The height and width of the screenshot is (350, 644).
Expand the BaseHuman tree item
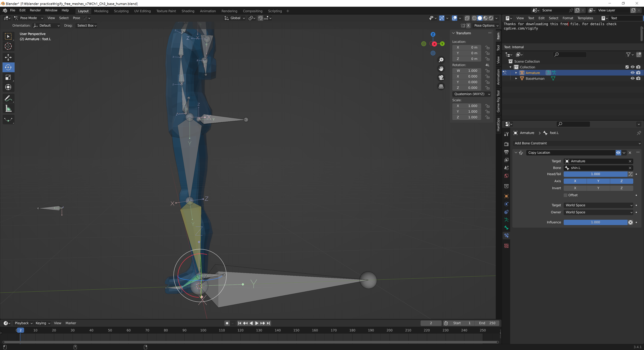(516, 78)
